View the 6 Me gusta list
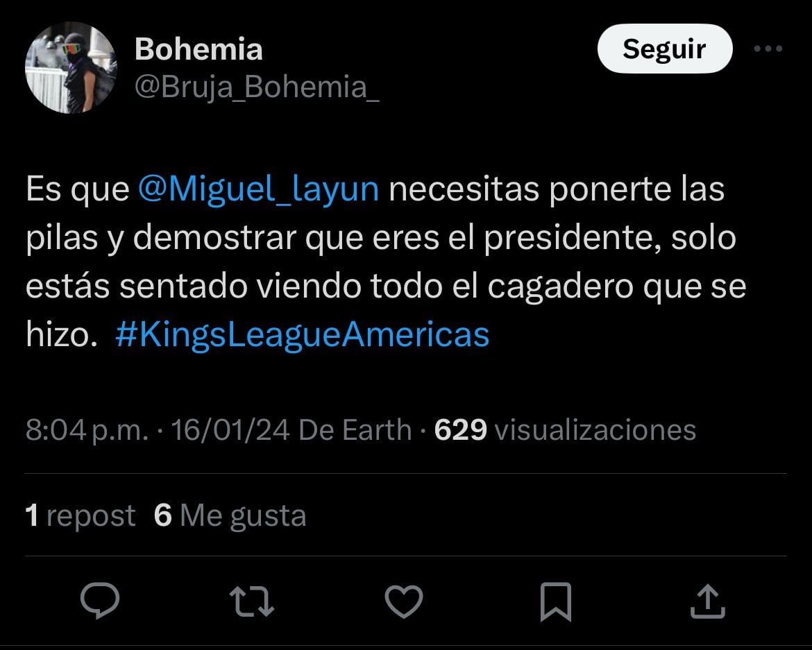Screen dimensions: 812x650 point(230,515)
